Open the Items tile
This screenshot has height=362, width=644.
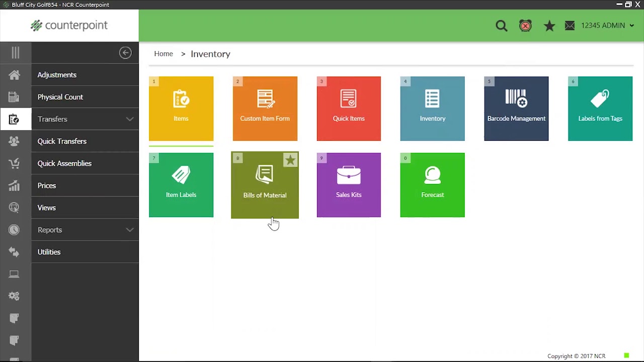point(181,109)
